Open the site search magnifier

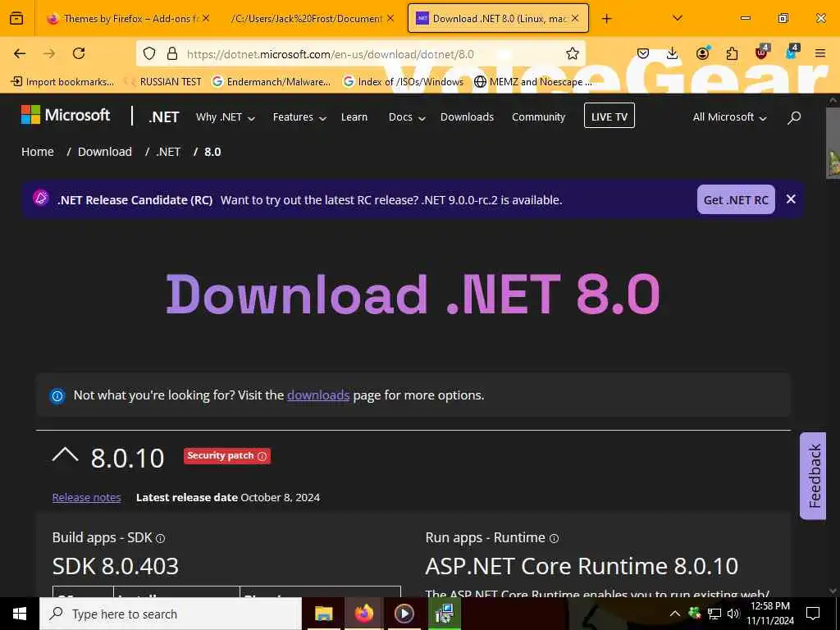coord(794,116)
